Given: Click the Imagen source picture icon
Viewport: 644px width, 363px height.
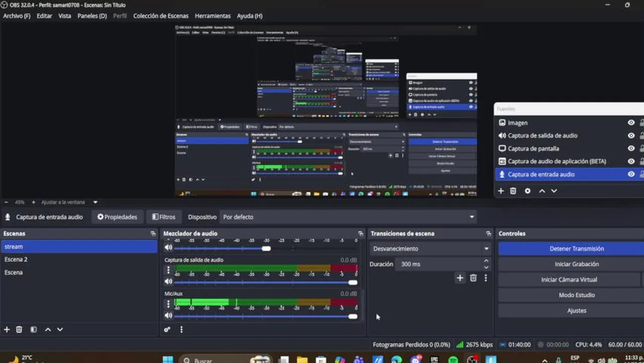Looking at the screenshot, I should (502, 123).
